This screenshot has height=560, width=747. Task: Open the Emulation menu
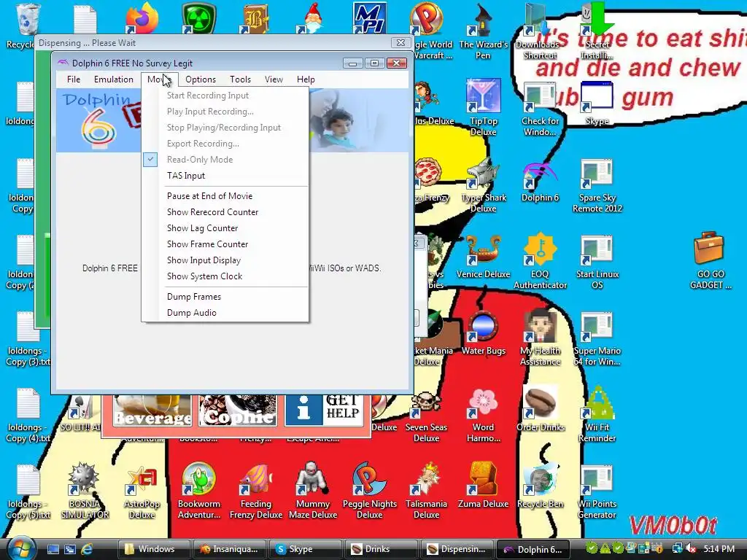point(113,79)
